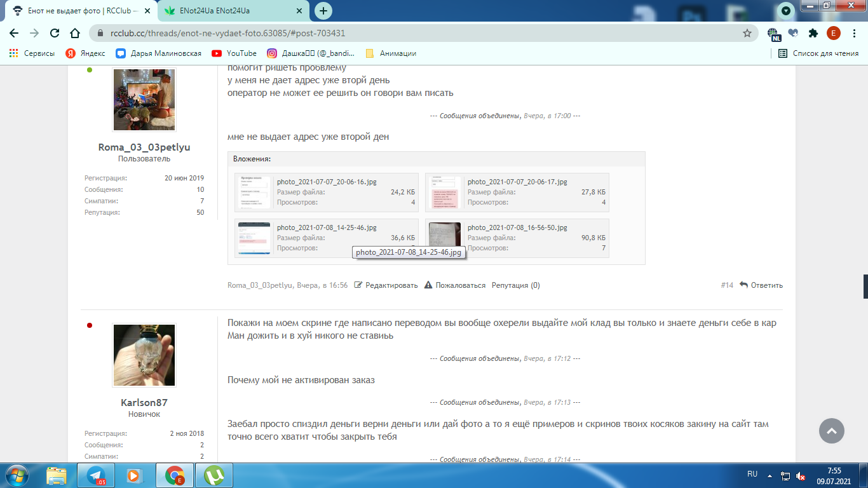The height and width of the screenshot is (488, 868).
Task: Click the muted volume tray icon
Action: click(801, 475)
